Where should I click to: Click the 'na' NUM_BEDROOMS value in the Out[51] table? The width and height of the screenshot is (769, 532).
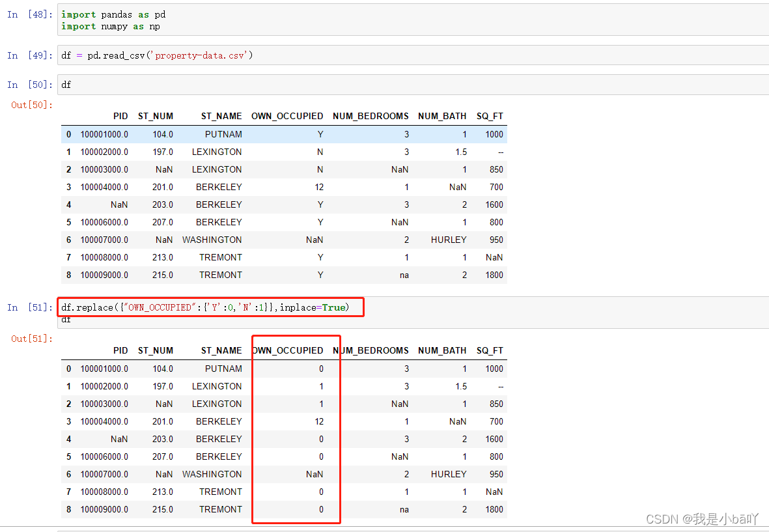coord(404,509)
